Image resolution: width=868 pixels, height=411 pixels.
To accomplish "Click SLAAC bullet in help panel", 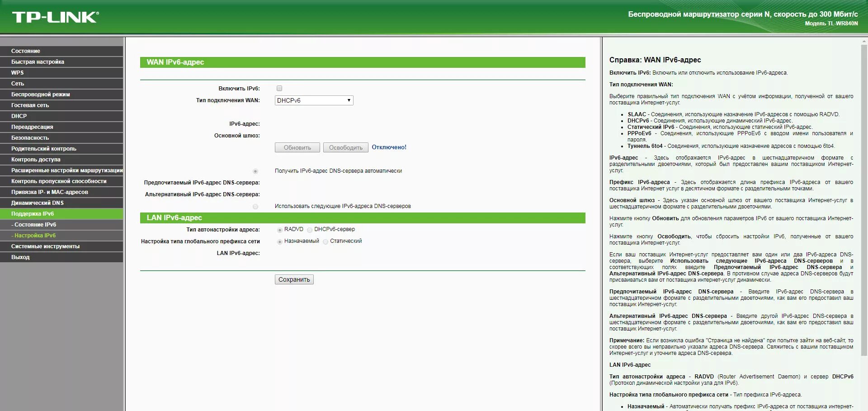I will pyautogui.click(x=733, y=114).
